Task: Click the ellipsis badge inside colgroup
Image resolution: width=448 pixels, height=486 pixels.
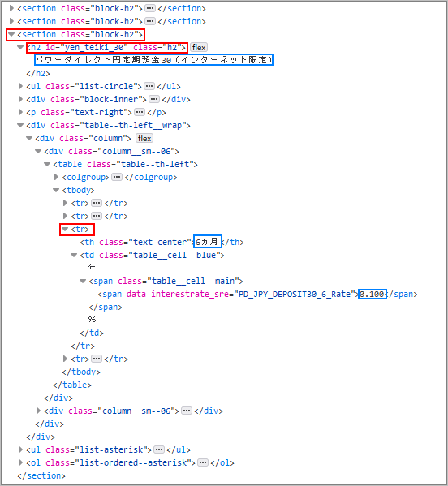Action: 117,177
